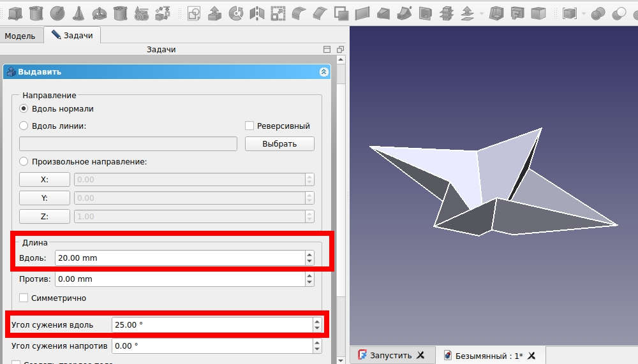This screenshot has height=364, width=638.
Task: Click the 'Угол сужения напротив' input field
Action: pos(212,346)
